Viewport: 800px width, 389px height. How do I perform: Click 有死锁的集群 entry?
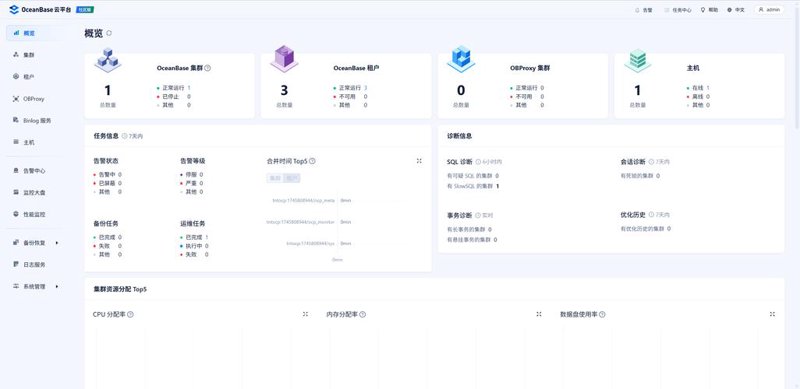[640, 176]
